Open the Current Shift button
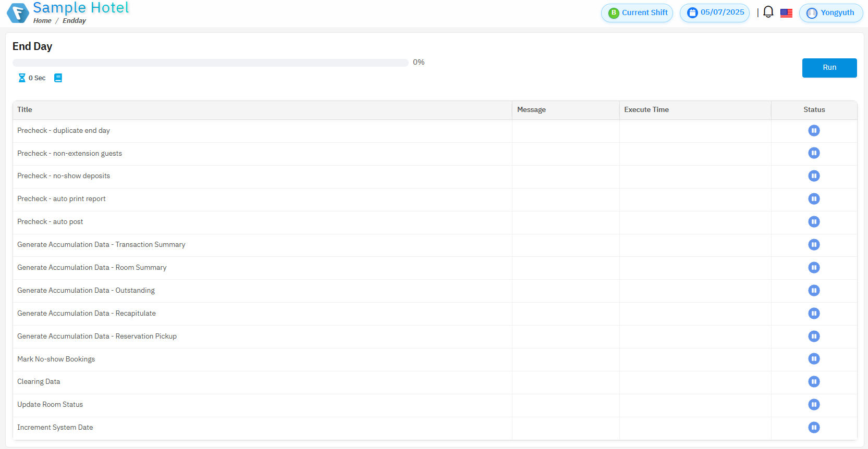The image size is (868, 449). coord(637,13)
